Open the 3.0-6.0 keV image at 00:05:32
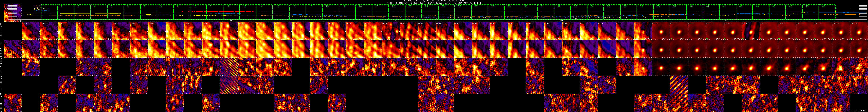The image size is (868, 112). [x=319, y=31]
